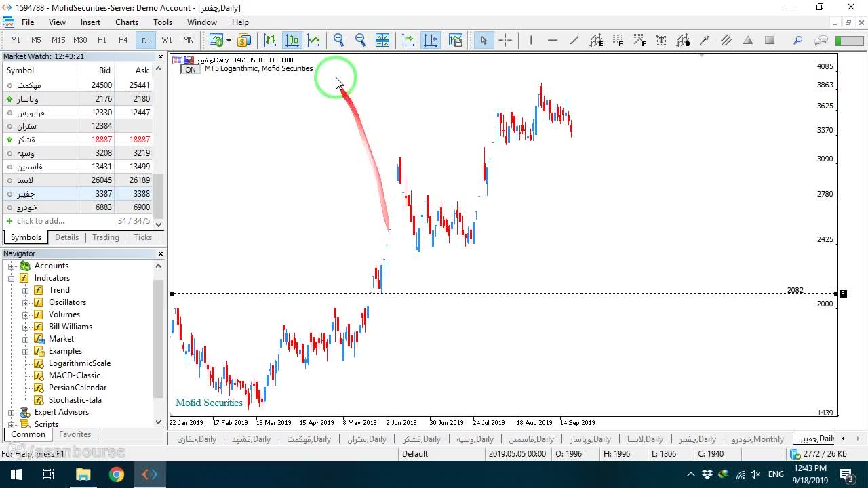Select the Trendline drawing tool
The height and width of the screenshot is (488, 868).
574,40
